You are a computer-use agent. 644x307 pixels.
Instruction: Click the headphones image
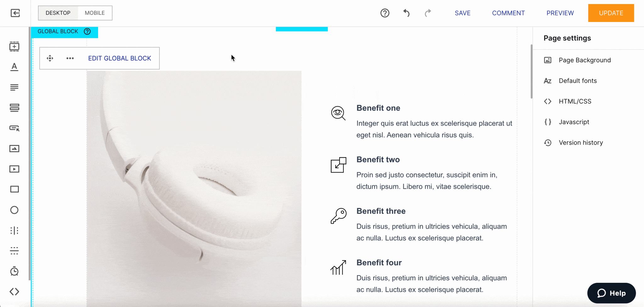click(194, 189)
